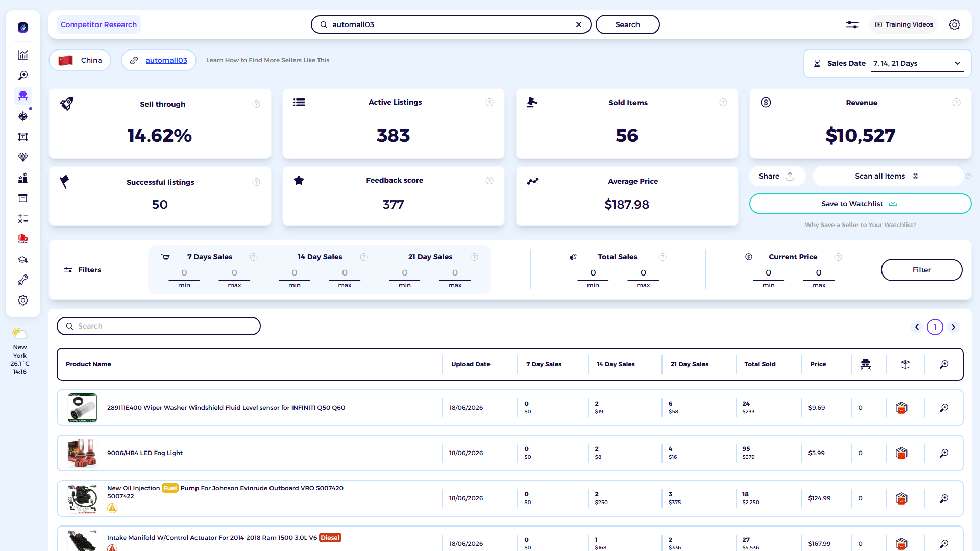Click the New York weather widget
This screenshot has height=551, width=980.
(20, 352)
